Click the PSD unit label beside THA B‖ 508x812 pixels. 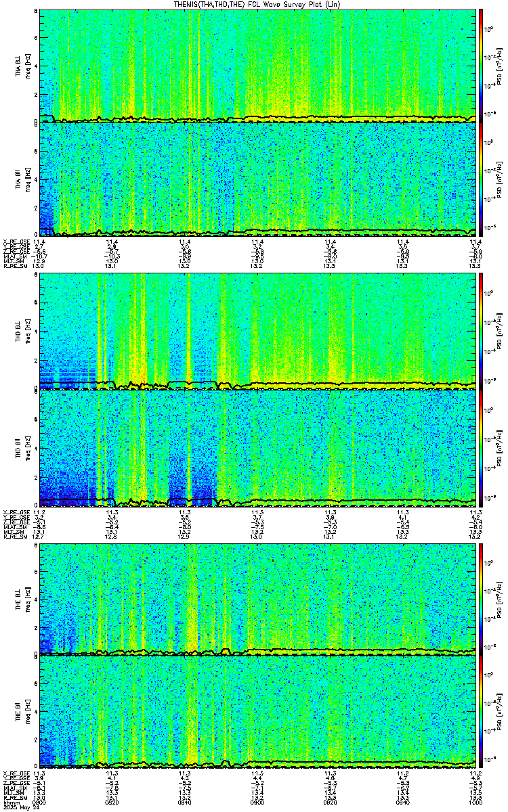499,179
